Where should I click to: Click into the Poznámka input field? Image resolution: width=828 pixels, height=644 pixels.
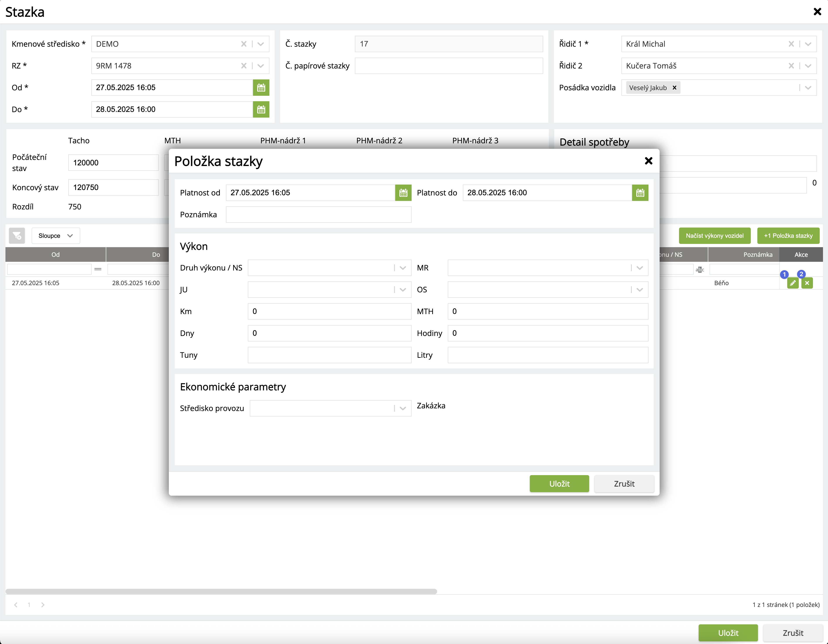click(x=318, y=215)
